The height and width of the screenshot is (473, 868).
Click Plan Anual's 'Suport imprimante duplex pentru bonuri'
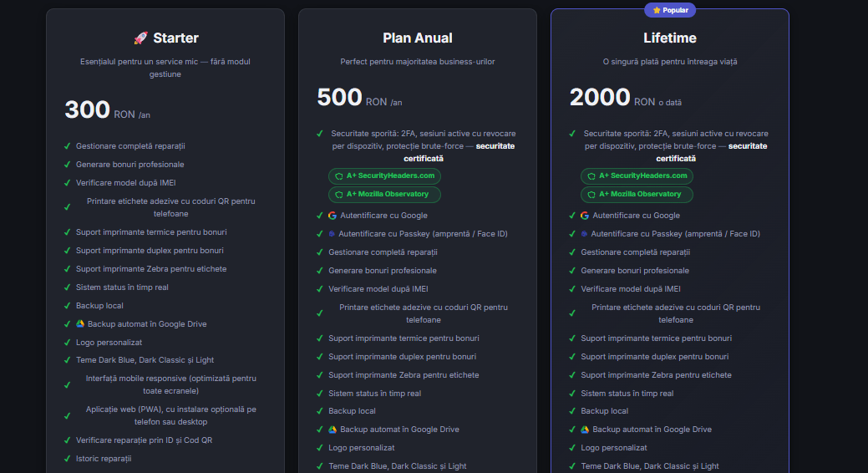pyautogui.click(x=403, y=357)
